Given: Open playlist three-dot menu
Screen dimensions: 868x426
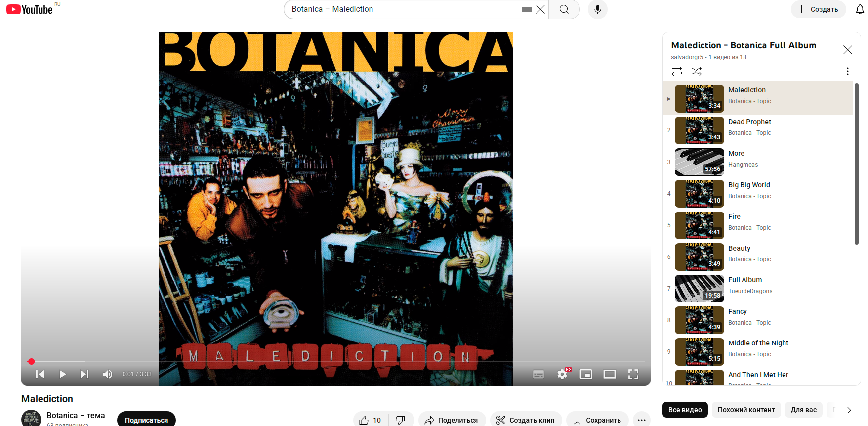Looking at the screenshot, I should (848, 71).
